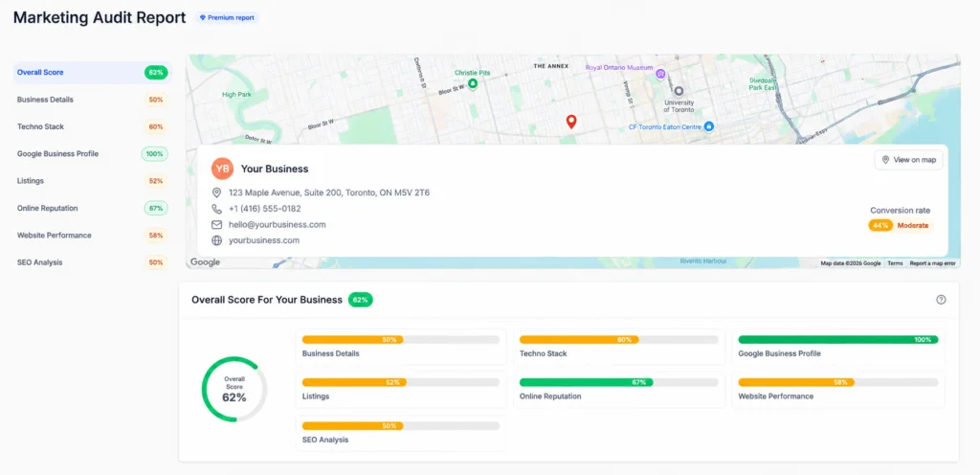Image resolution: width=980 pixels, height=475 pixels.
Task: Click Techno Stack 60% progress bar
Action: tap(619, 340)
